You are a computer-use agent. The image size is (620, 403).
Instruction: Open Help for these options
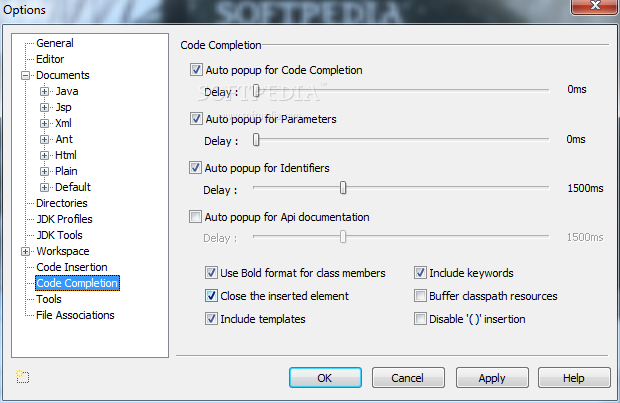click(x=574, y=378)
